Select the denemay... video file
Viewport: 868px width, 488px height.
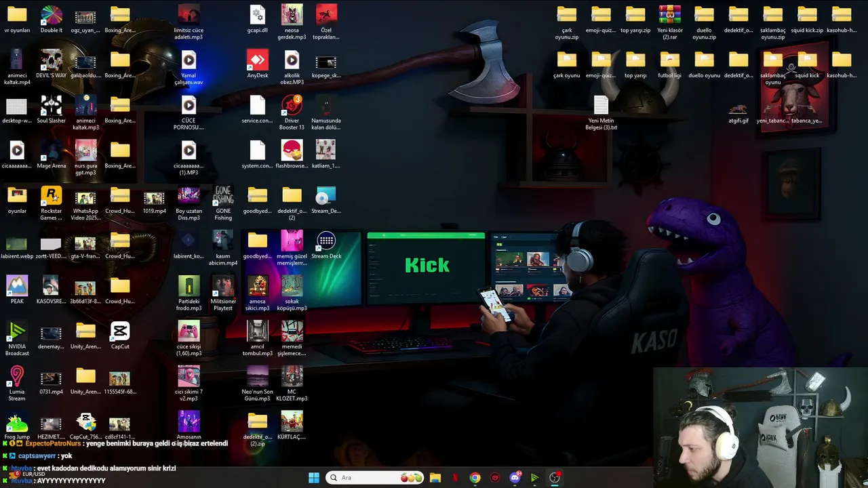point(52,335)
